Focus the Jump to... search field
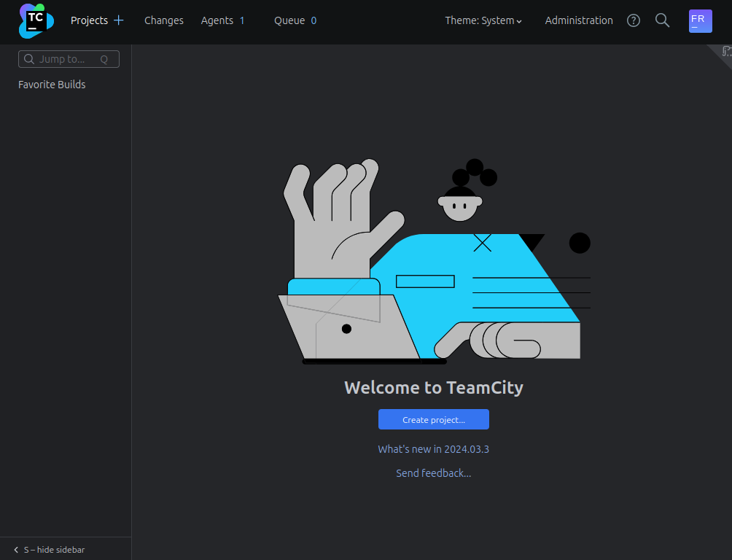Image resolution: width=732 pixels, height=560 pixels. pos(66,59)
